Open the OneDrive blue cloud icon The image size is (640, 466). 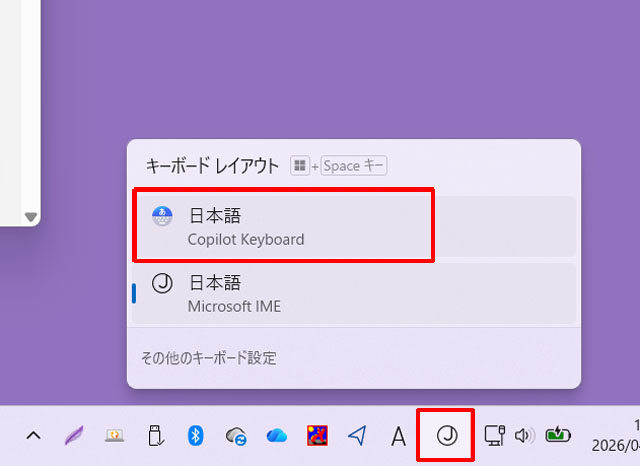(277, 435)
